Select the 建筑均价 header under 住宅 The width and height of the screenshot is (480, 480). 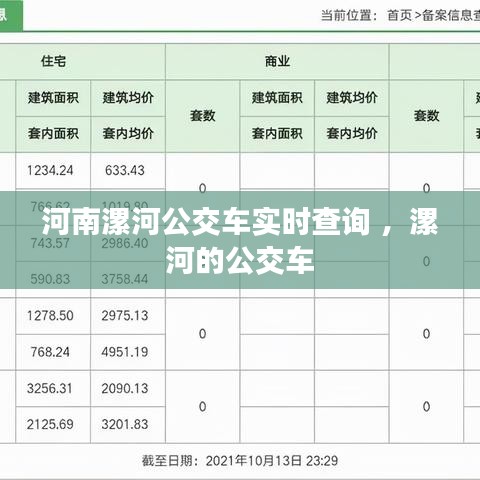(128, 98)
